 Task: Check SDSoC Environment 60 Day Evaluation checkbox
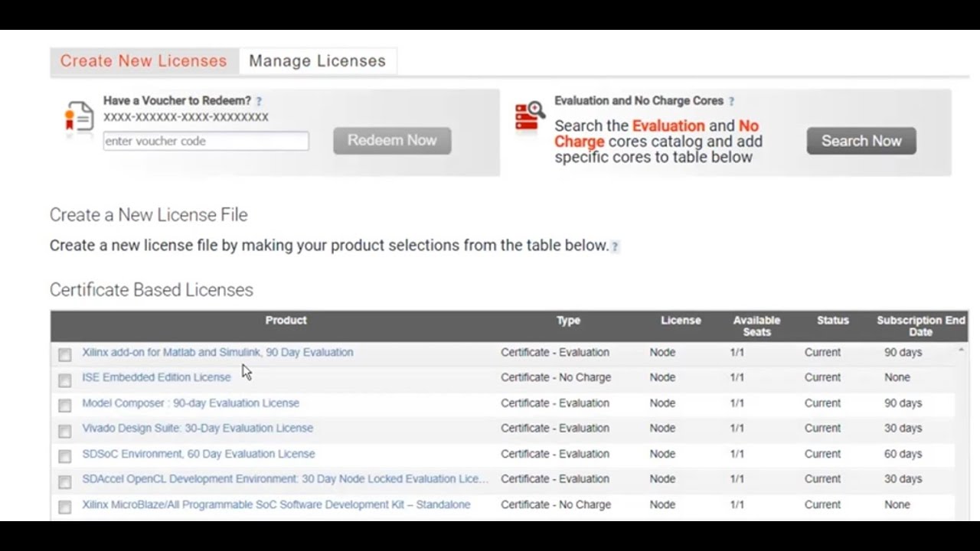click(x=65, y=456)
